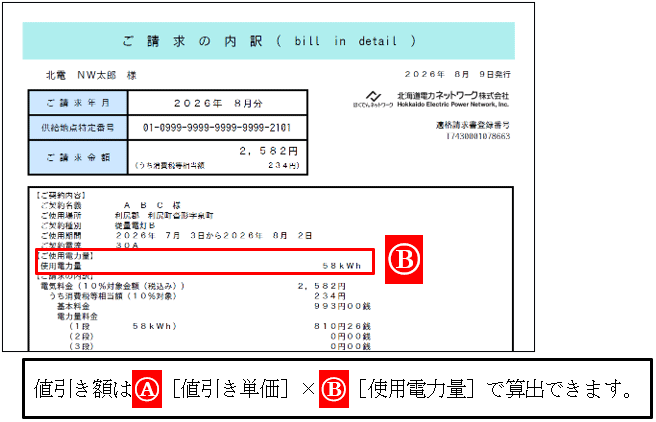Select '2,582円' in the 電気料金 row
The height and width of the screenshot is (422, 656).
coord(322,286)
